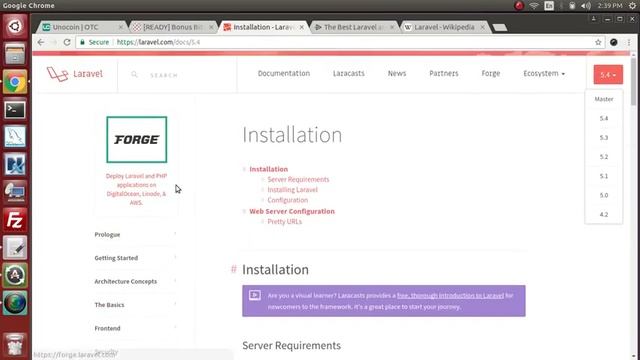
Task: Close the Installation - Laravel tab
Action: click(302, 27)
